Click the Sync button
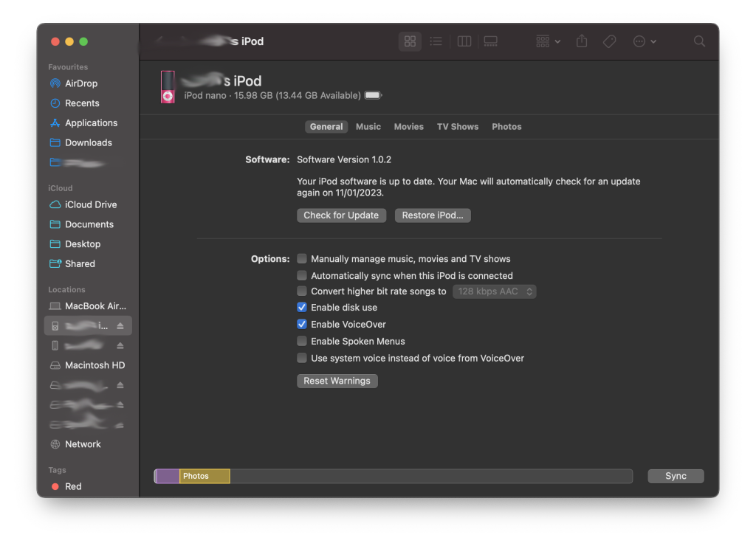756x546 pixels. pyautogui.click(x=676, y=476)
